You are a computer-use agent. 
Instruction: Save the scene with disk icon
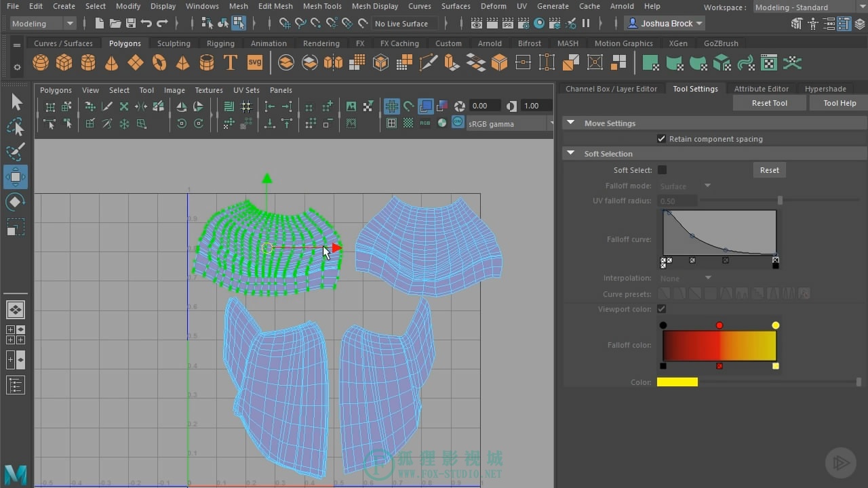tap(130, 24)
